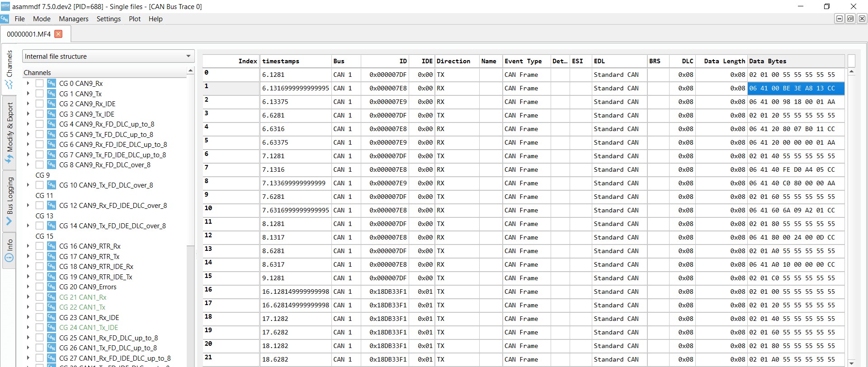Screen dimensions: 868x367
Task: Tick the CG 22 CAN1_Tx checkbox
Action: pyautogui.click(x=40, y=307)
